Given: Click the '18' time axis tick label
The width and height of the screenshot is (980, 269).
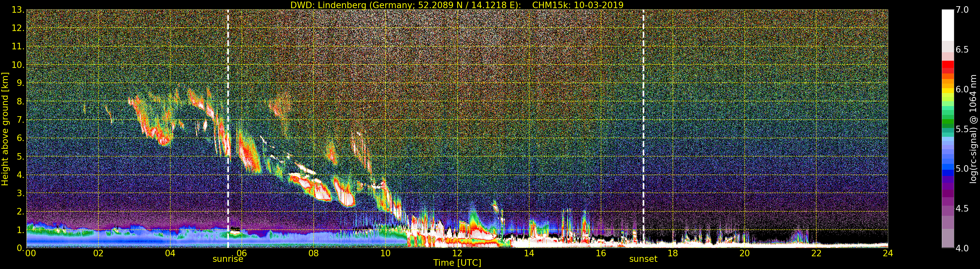Looking at the screenshot, I should point(673,253).
